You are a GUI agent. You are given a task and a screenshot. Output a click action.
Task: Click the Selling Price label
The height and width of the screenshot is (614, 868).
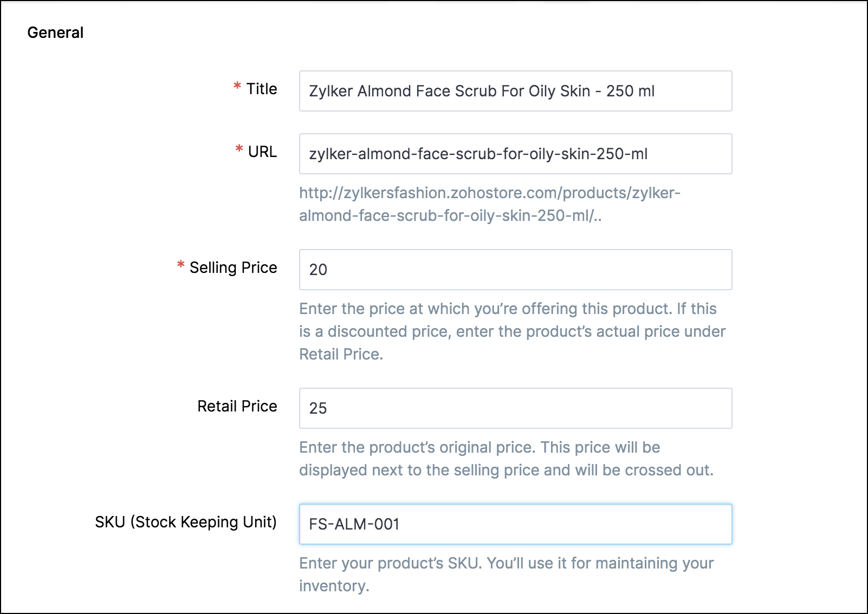(x=233, y=267)
